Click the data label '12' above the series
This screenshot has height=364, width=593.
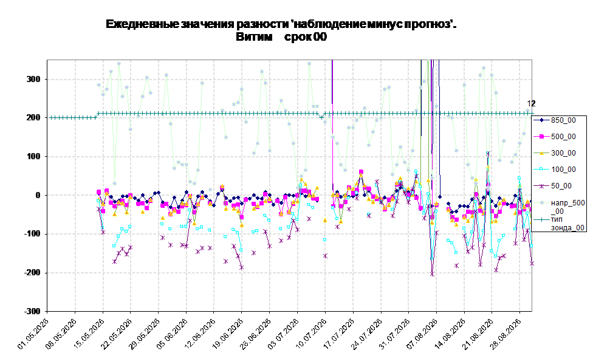pos(532,104)
